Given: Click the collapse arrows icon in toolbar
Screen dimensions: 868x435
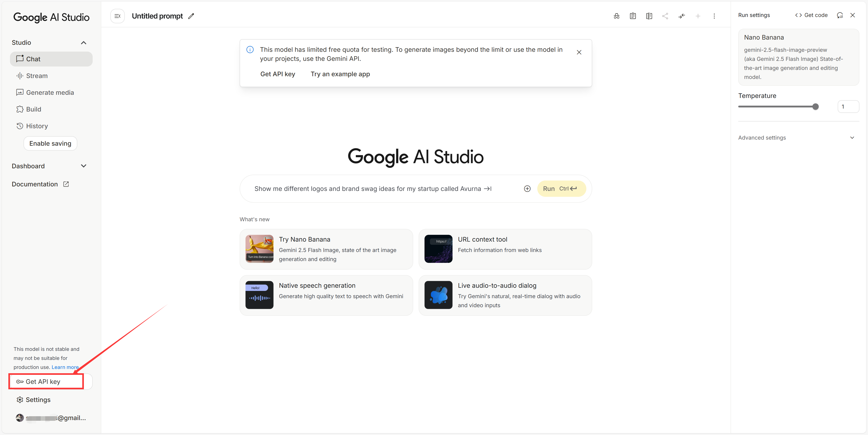Looking at the screenshot, I should (681, 16).
